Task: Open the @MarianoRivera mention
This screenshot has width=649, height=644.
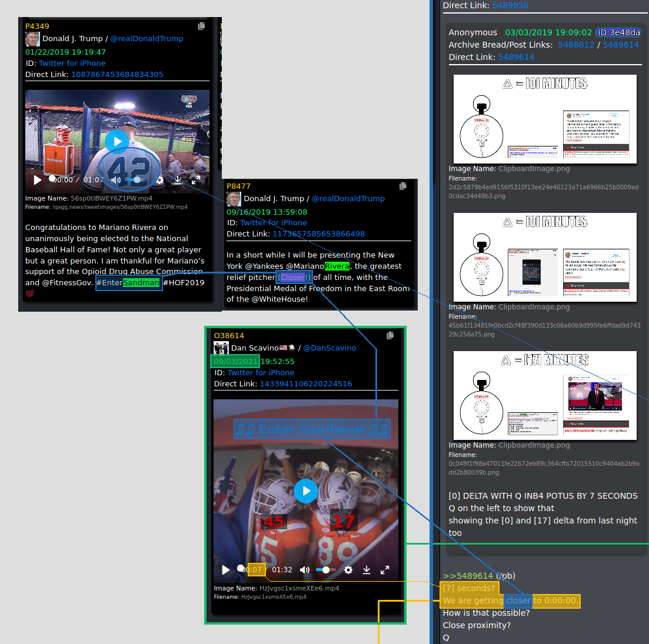Action: pos(318,266)
